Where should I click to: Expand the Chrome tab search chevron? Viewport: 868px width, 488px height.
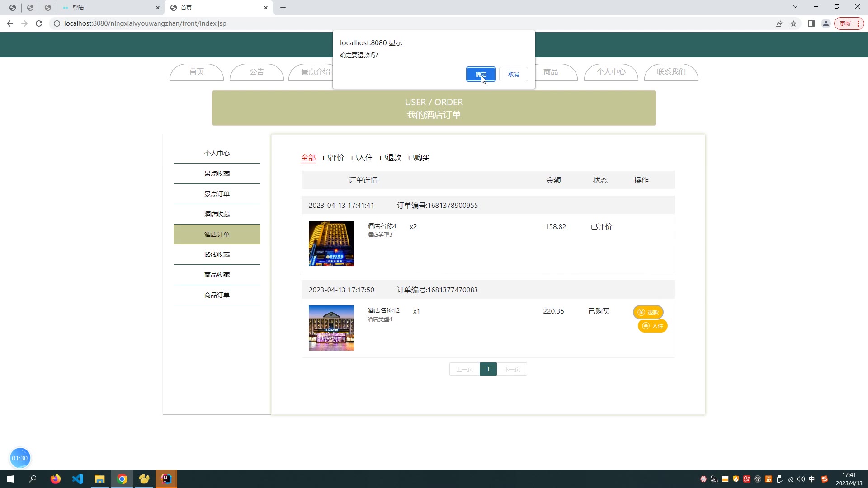pyautogui.click(x=795, y=7)
